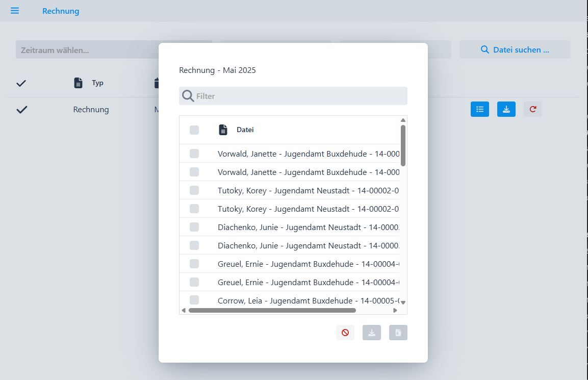Click the red refresh icon on the Rechnung row
Image resolution: width=588 pixels, height=380 pixels.
tap(532, 109)
